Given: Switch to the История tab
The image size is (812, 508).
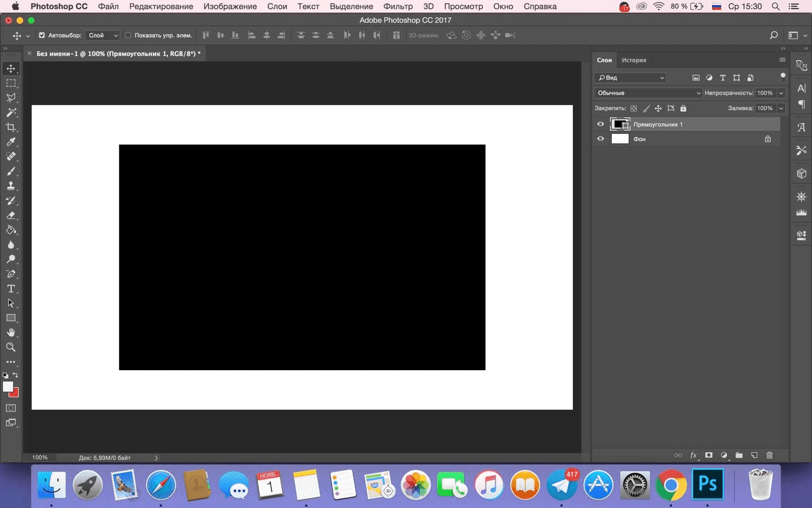Looking at the screenshot, I should coord(634,60).
